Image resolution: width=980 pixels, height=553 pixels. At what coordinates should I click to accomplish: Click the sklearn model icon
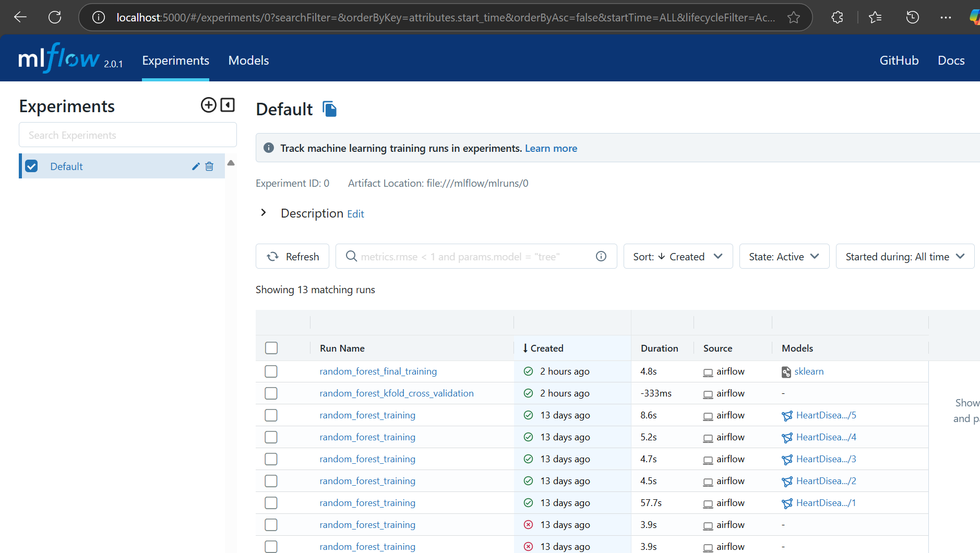tap(786, 372)
